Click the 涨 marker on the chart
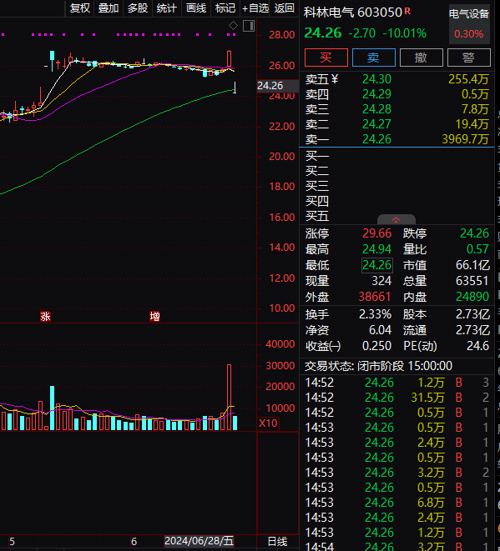This screenshot has height=551, width=500. coord(45,317)
